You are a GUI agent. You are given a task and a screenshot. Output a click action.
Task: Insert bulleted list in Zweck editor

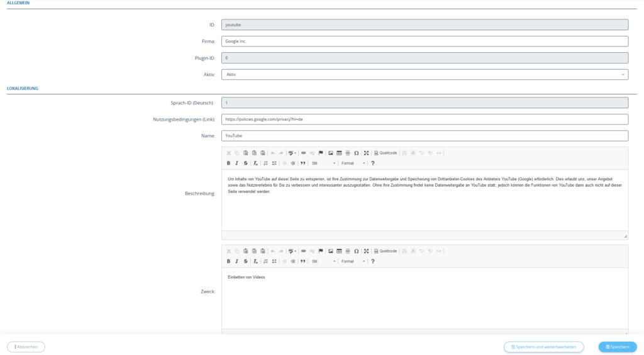tap(274, 261)
